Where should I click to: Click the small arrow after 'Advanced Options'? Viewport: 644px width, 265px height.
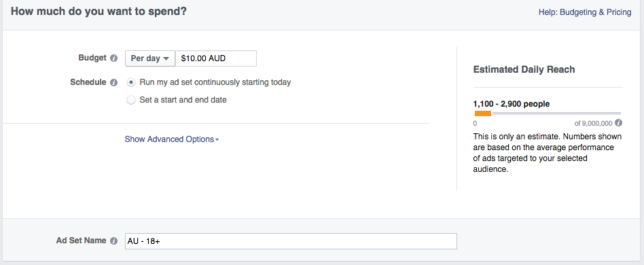[217, 140]
